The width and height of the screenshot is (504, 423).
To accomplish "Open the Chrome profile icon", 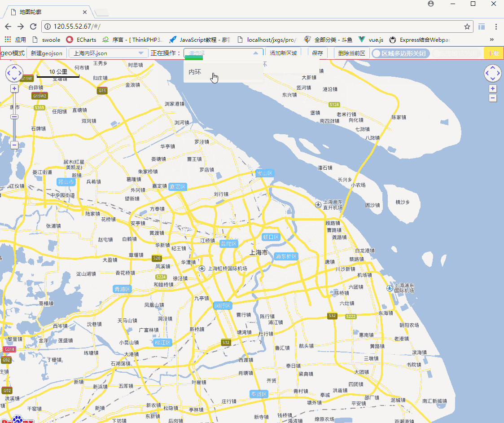I will [431, 4].
